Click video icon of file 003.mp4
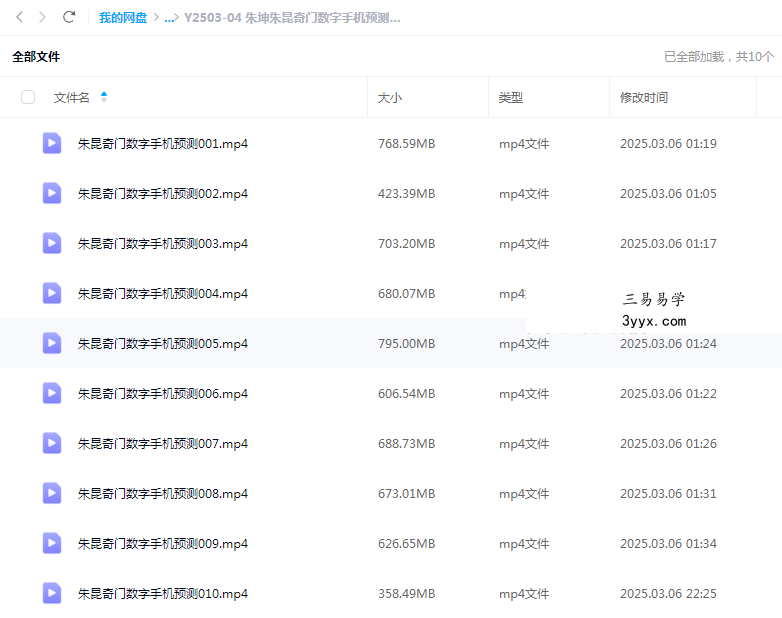 (x=52, y=243)
